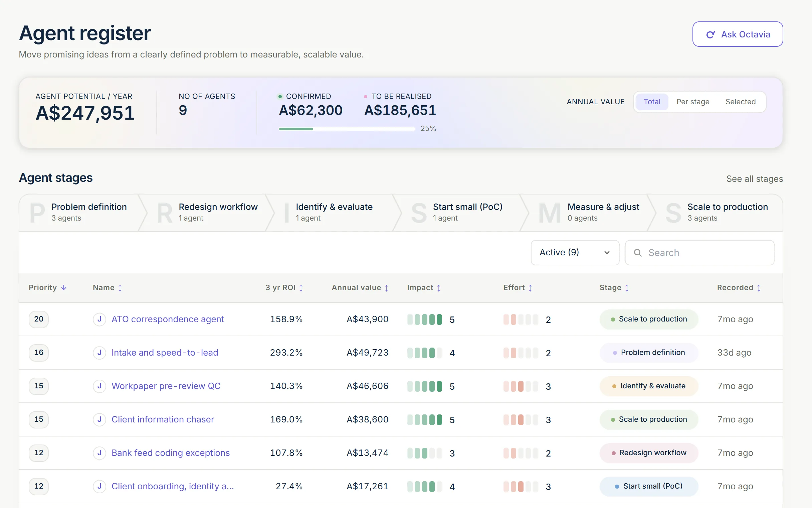Screen dimensions: 812x508
Task: Sort by the Recorded column
Action: point(739,288)
